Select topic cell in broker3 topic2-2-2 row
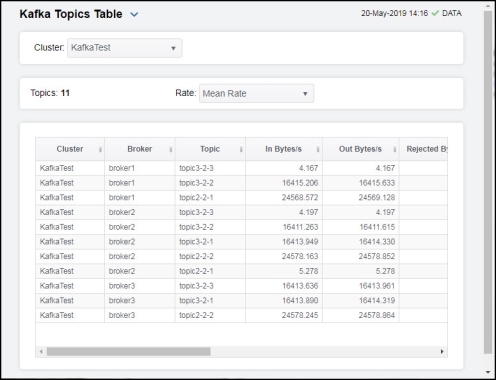This screenshot has height=380, width=496. [210, 315]
